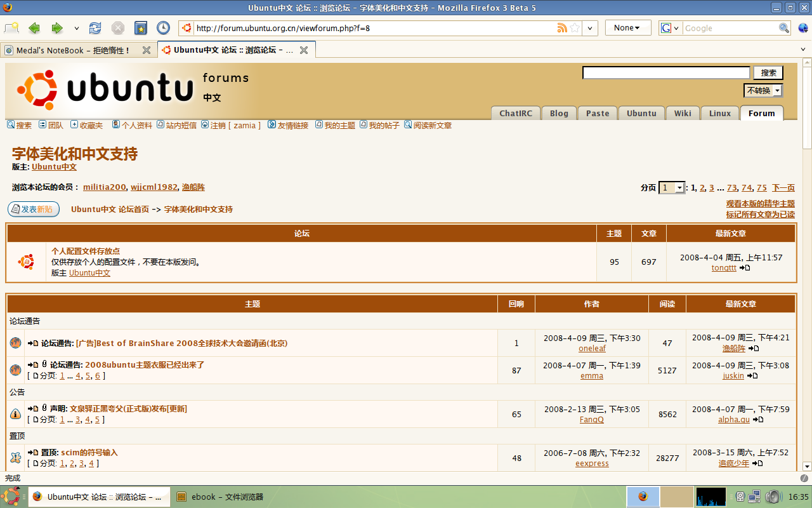Close the Ubuntu中文 论坛 tab
The height and width of the screenshot is (508, 812).
coord(304,50)
